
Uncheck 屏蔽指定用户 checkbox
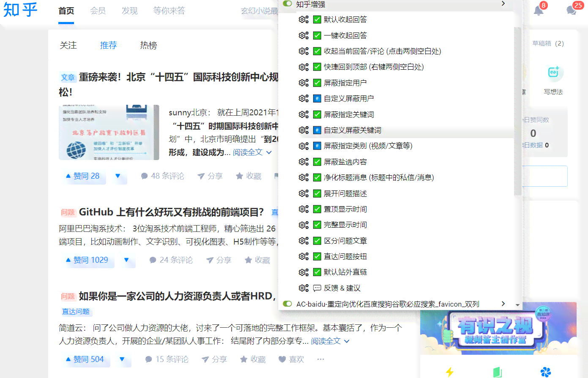point(317,83)
